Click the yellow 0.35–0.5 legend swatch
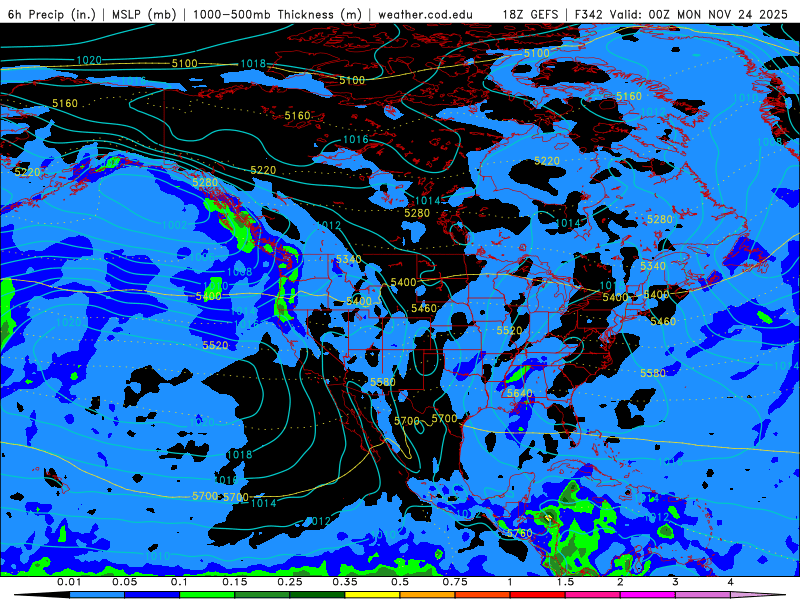This screenshot has width=800, height=600. point(372,595)
